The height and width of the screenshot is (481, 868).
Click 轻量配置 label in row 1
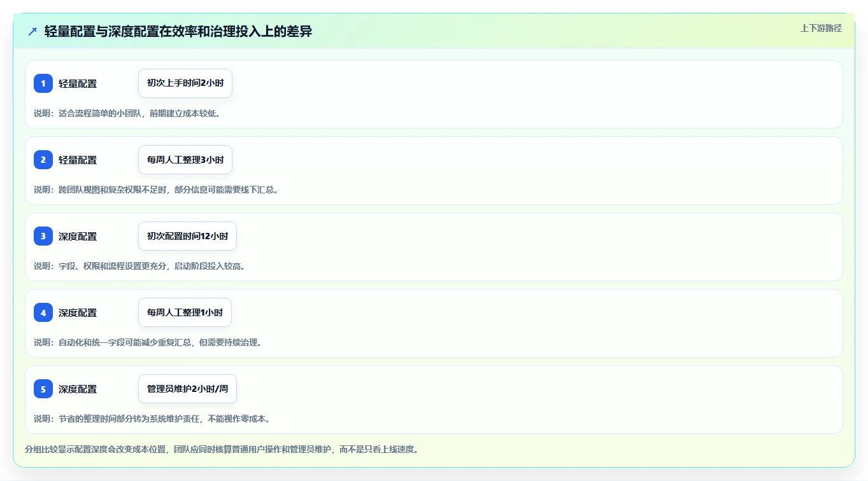point(78,84)
